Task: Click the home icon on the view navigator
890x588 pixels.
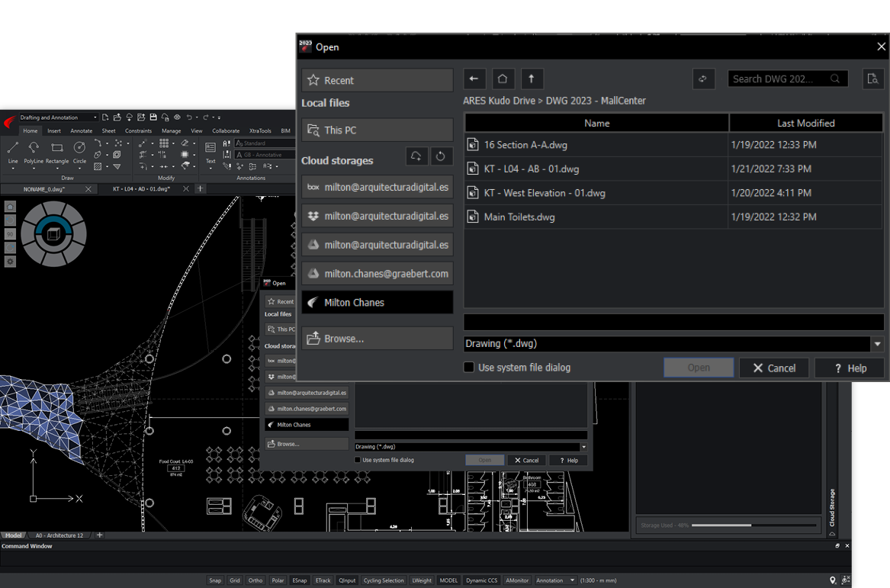Action: 10,207
